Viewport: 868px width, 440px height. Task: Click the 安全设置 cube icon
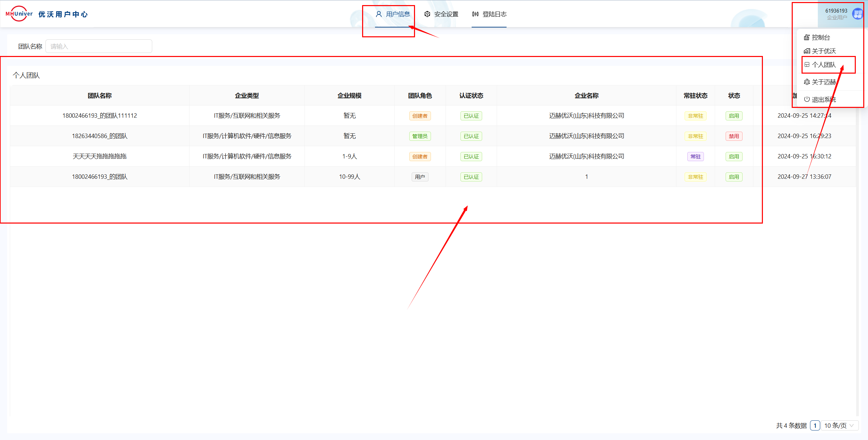pyautogui.click(x=427, y=14)
